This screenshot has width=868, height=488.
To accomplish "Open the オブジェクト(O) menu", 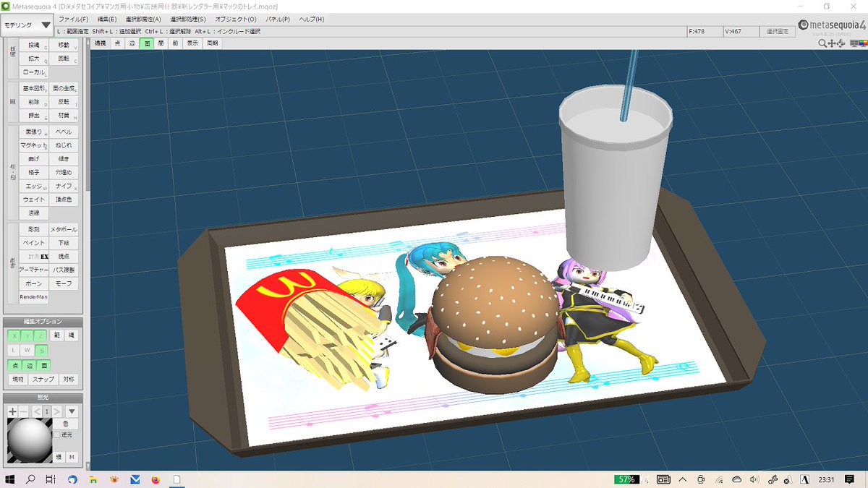I will point(235,19).
